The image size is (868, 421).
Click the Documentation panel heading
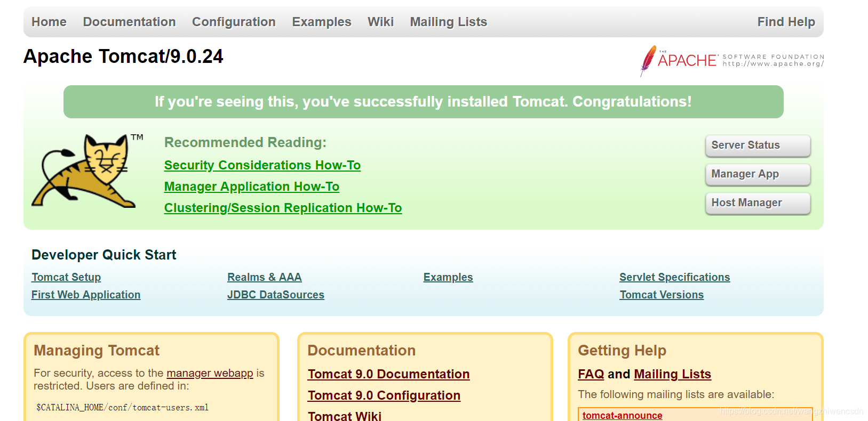[x=362, y=350]
